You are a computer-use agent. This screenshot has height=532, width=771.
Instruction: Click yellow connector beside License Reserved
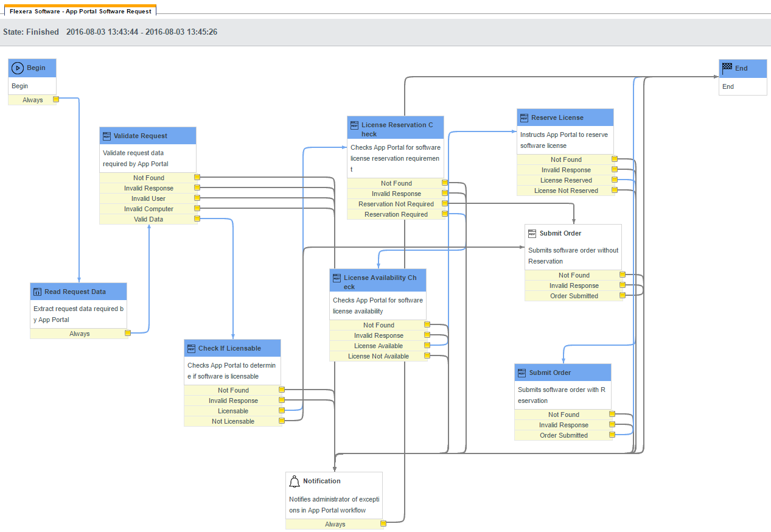(614, 180)
